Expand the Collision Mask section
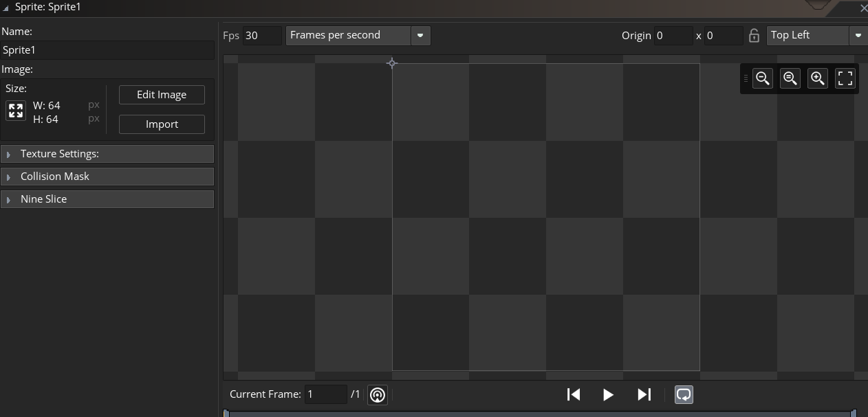The image size is (868, 417). [107, 177]
